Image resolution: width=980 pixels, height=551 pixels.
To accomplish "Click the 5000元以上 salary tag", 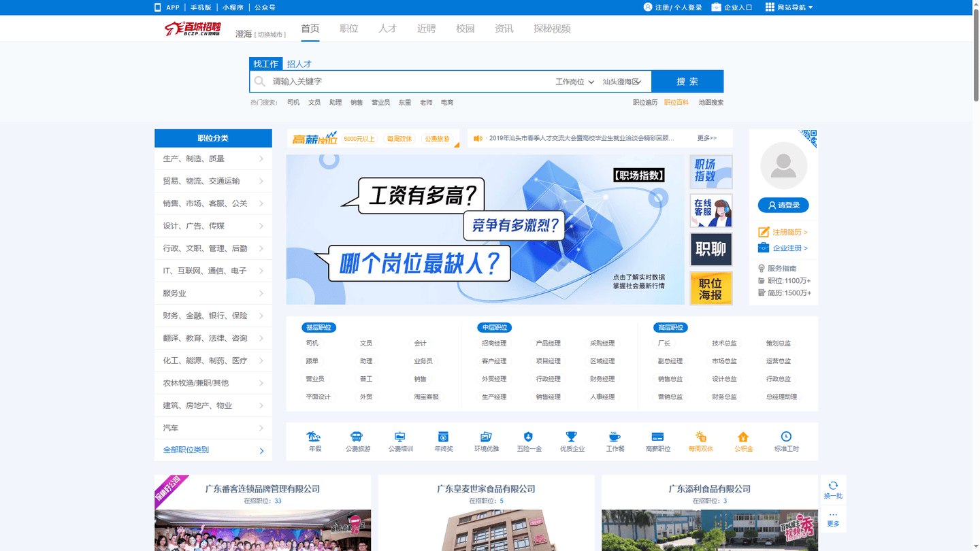I will click(x=359, y=139).
